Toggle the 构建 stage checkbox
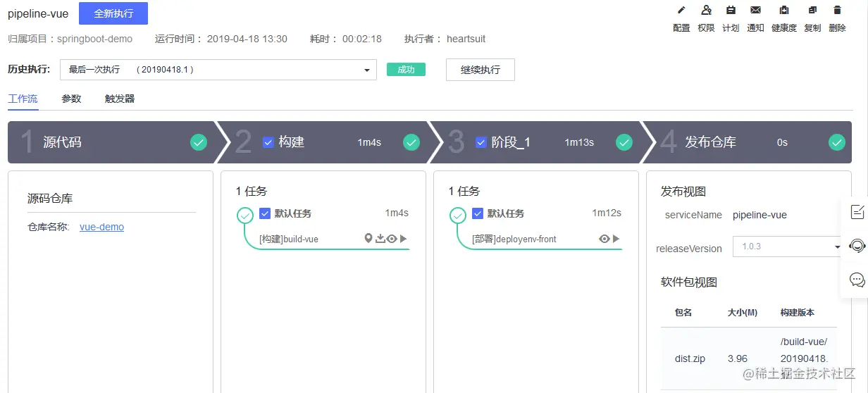868x393 pixels. click(268, 142)
